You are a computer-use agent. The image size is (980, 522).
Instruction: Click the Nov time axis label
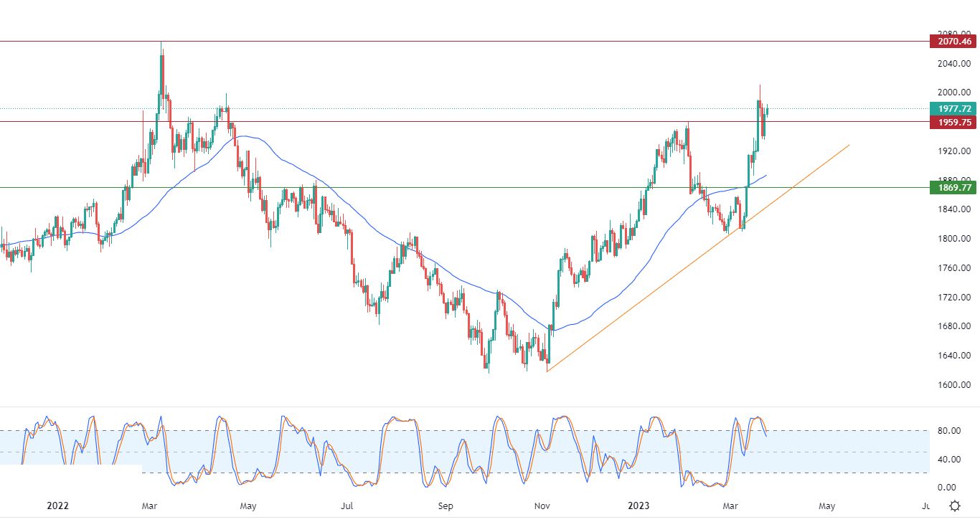pyautogui.click(x=542, y=506)
